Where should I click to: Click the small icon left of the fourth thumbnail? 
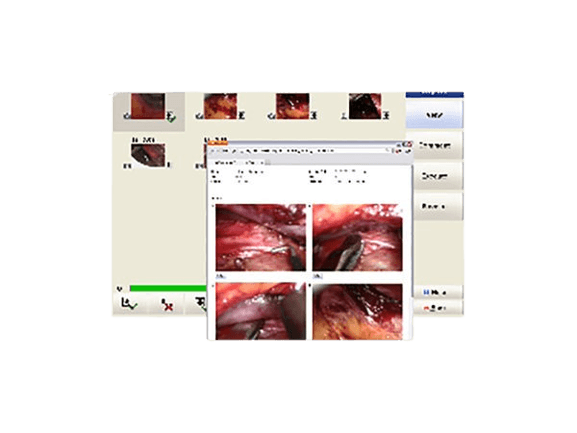[344, 116]
